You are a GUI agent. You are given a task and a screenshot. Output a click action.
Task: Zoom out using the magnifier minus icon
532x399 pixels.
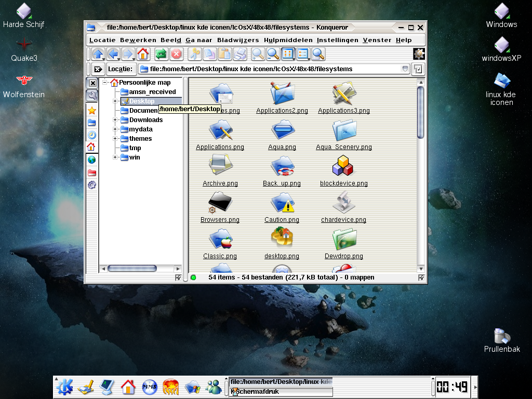click(x=273, y=54)
